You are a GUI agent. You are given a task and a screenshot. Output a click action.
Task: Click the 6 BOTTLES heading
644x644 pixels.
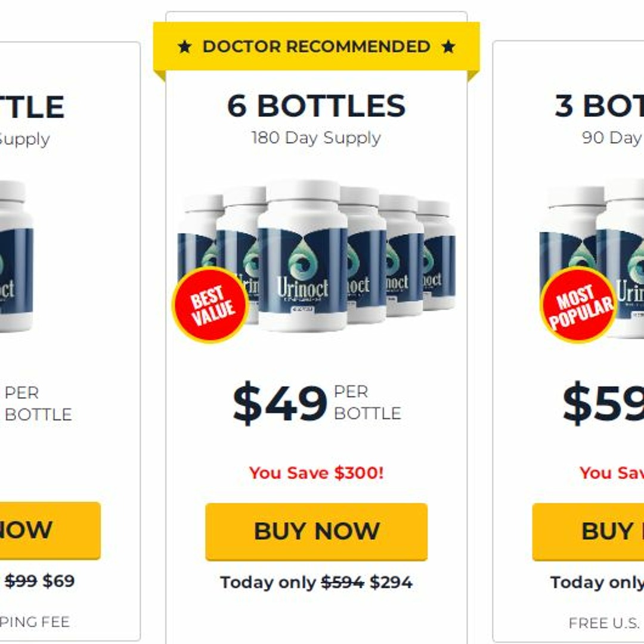(x=316, y=106)
